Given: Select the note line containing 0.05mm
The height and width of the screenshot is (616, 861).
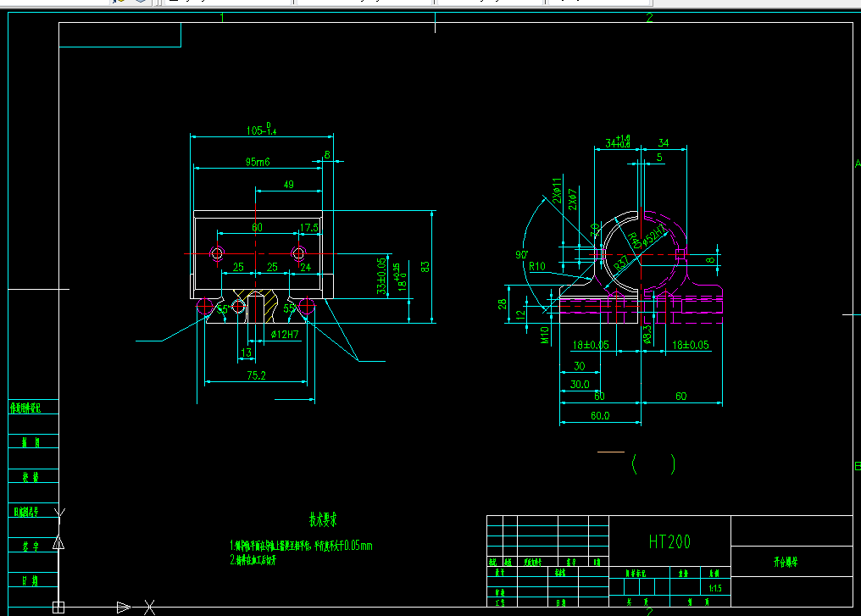Looking at the screenshot, I should click(x=301, y=546).
